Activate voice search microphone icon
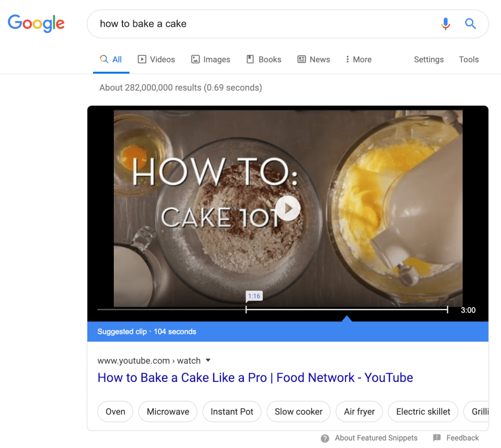The height and width of the screenshot is (448, 501). click(446, 23)
